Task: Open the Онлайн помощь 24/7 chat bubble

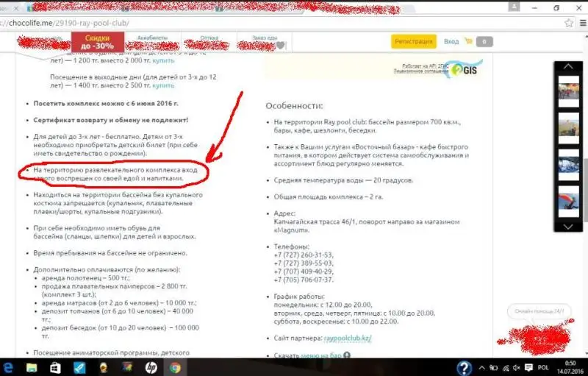Action: (x=539, y=311)
